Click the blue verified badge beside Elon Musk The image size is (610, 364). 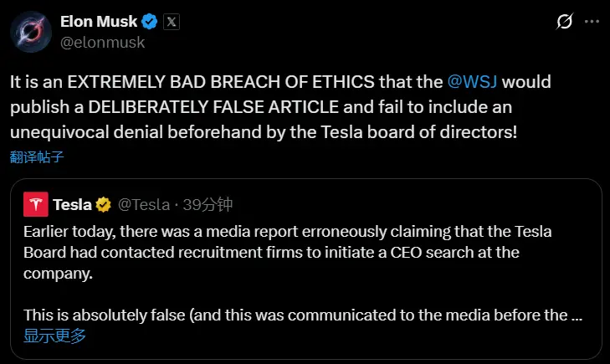tap(148, 22)
